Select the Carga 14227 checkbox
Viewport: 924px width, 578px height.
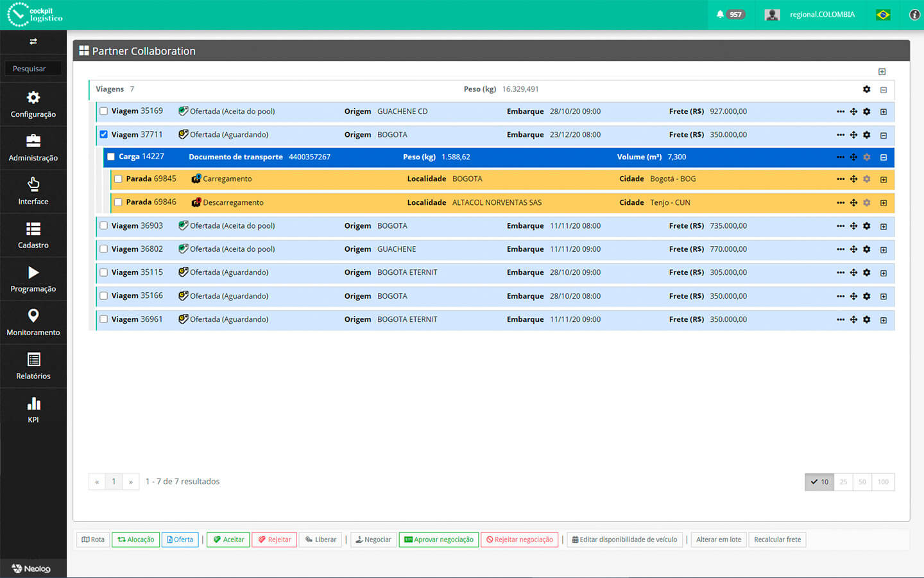[111, 157]
